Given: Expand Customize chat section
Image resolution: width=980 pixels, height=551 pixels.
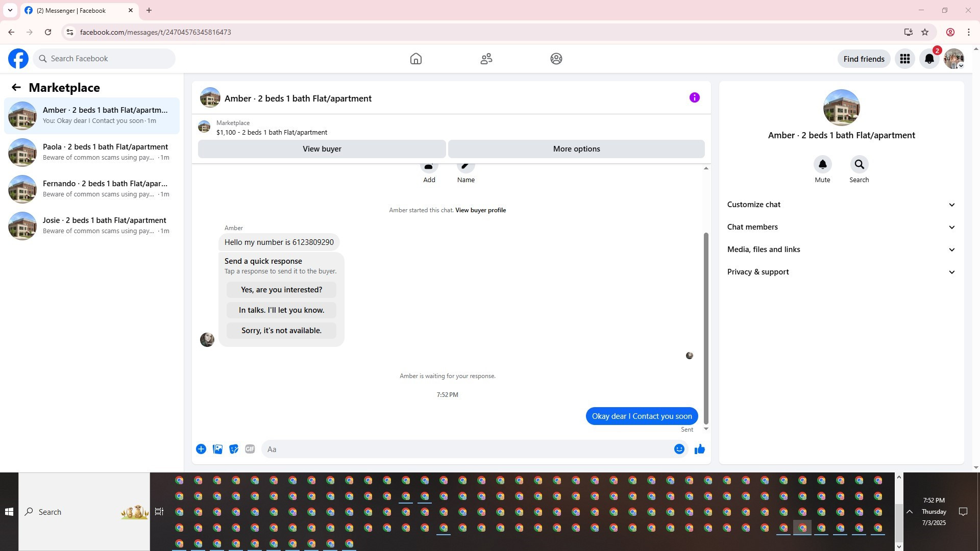Looking at the screenshot, I should (841, 205).
